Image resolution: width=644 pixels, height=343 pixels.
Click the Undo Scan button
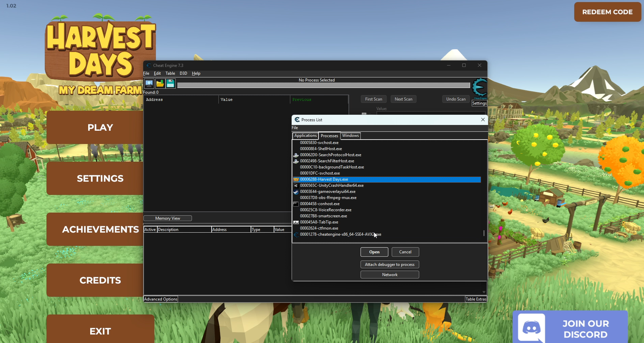point(456,99)
